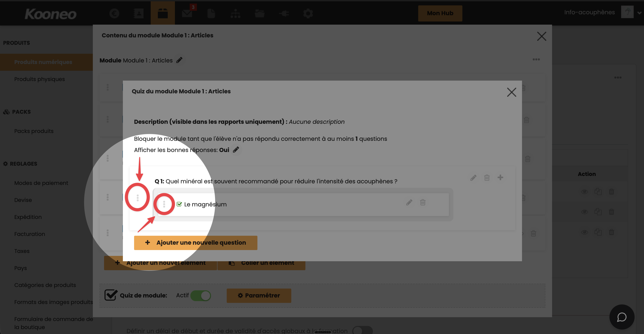Grab the drag handle of question Q1
The height and width of the screenshot is (334, 644).
pyautogui.click(x=137, y=198)
